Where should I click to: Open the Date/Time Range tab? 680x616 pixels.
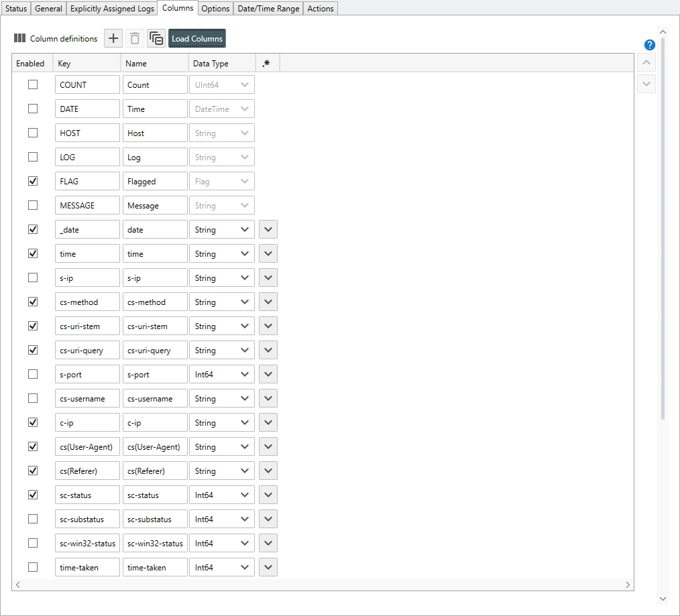[268, 9]
